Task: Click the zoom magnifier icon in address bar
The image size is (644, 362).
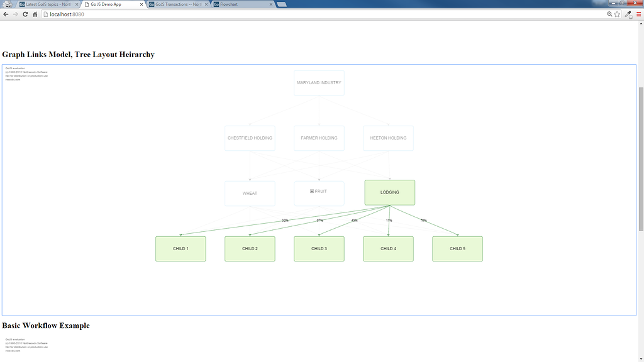Action: pos(609,14)
